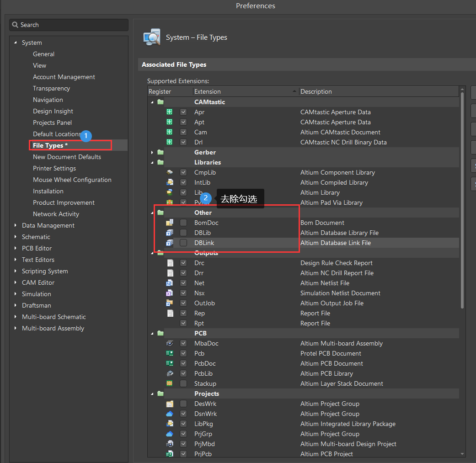The width and height of the screenshot is (476, 463).
Task: Disable the Drc design rule check checkbox
Action: 183,263
